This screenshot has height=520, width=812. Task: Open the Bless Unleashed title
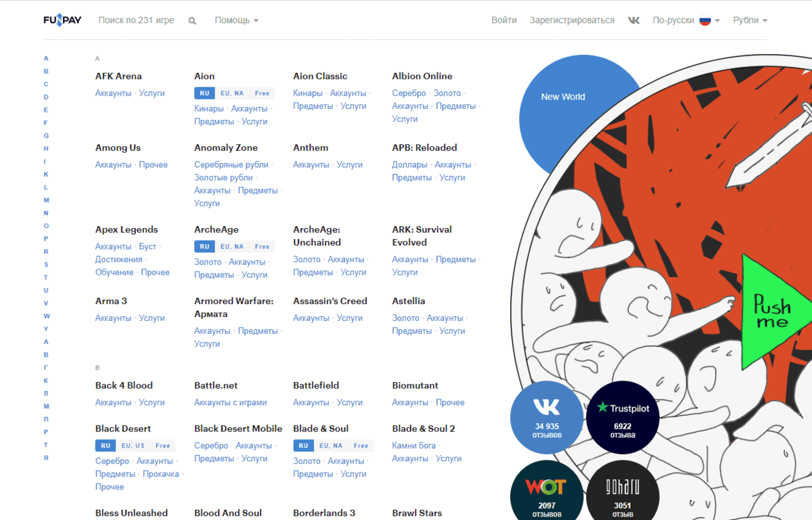point(131,513)
